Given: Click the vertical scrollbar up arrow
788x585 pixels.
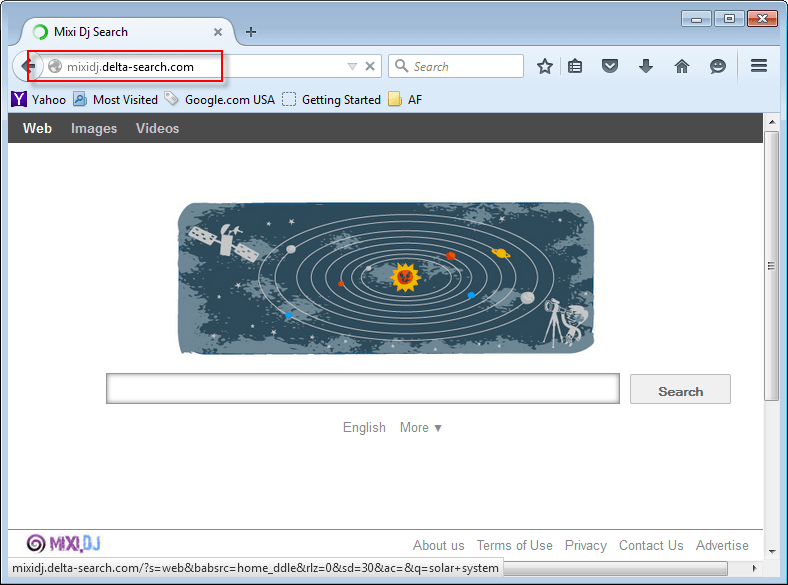Looking at the screenshot, I should 772,122.
